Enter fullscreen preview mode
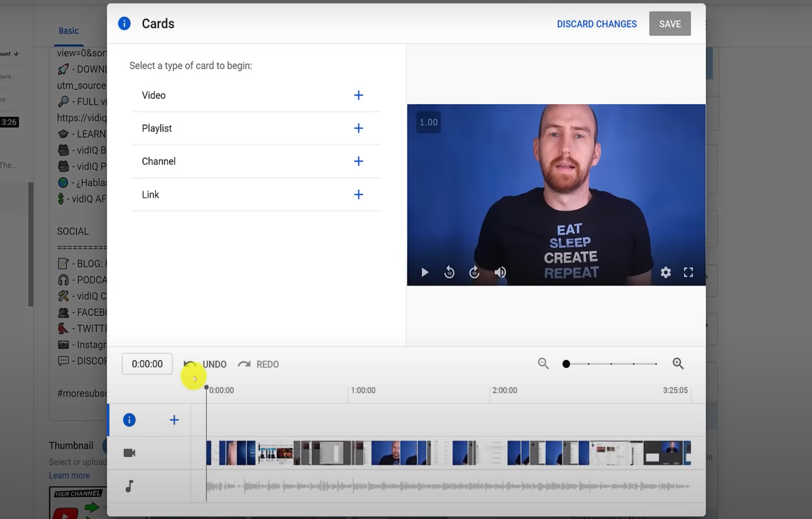The height and width of the screenshot is (519, 812). 689,272
